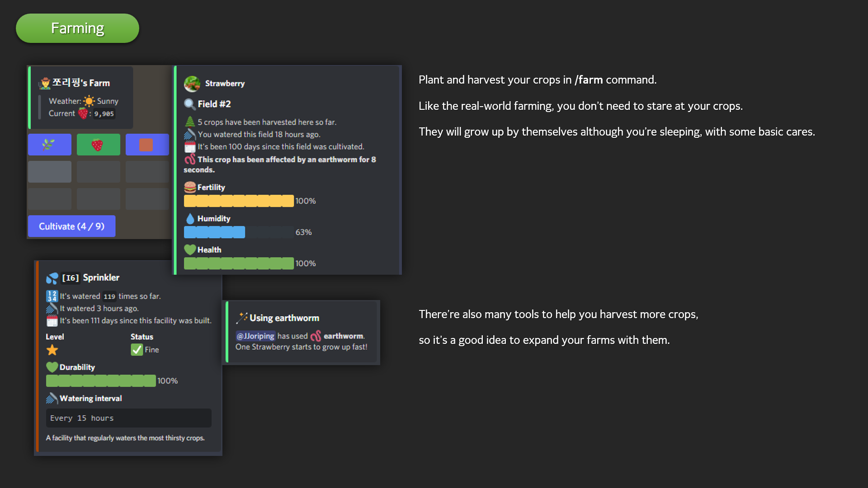Screen dimensions: 868x488
Task: Click the Durability 100% bar
Action: click(x=101, y=381)
